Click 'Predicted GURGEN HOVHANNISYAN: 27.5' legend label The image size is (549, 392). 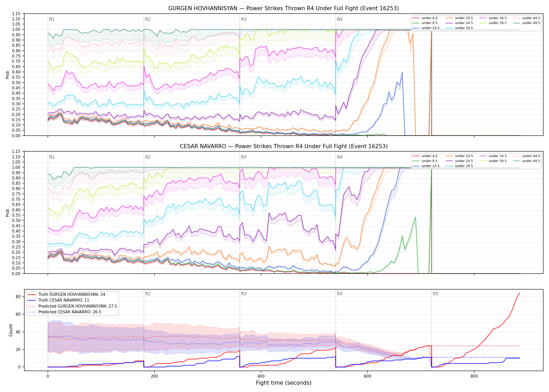click(x=78, y=306)
